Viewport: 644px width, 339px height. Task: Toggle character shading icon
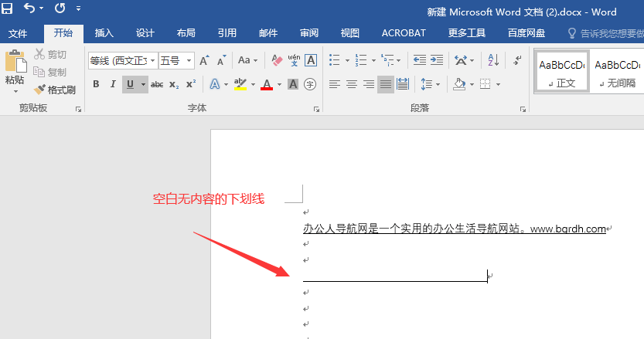(293, 84)
